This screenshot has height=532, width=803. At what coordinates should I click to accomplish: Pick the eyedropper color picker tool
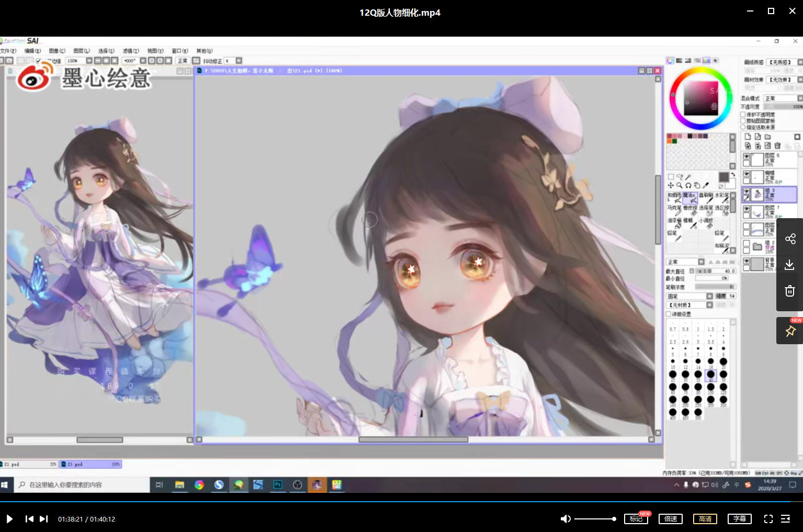click(706, 185)
